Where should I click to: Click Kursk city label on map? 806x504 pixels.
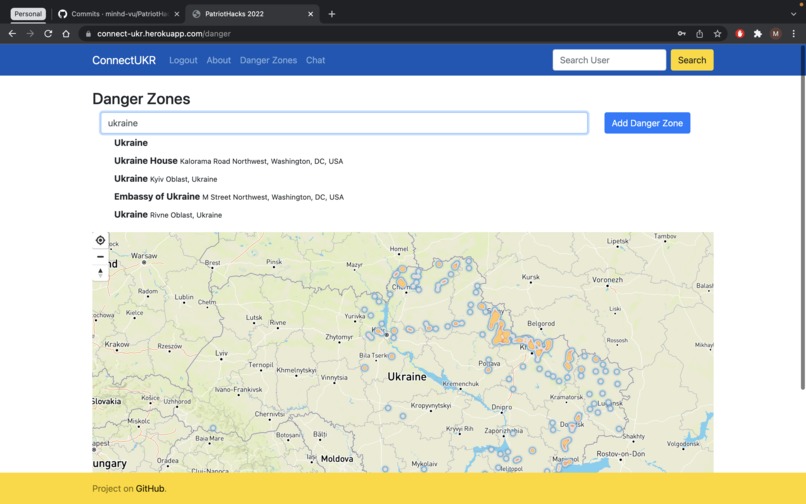tap(530, 277)
